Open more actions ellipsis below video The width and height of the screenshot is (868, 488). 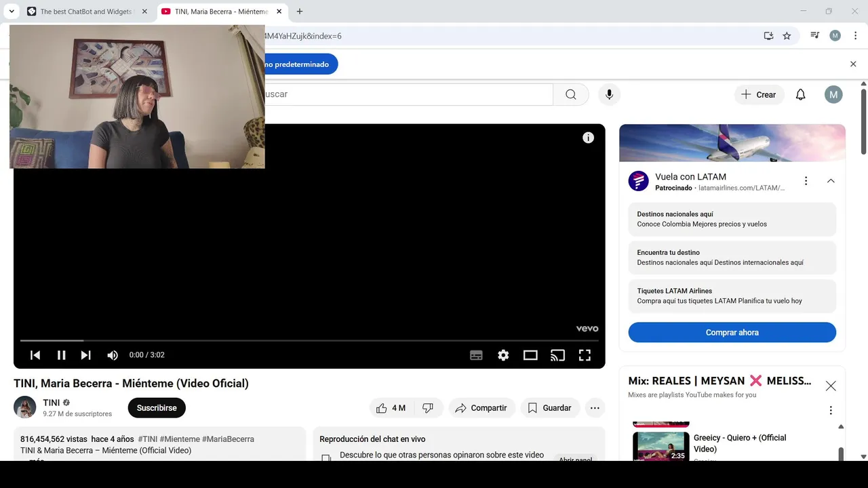[x=595, y=408]
